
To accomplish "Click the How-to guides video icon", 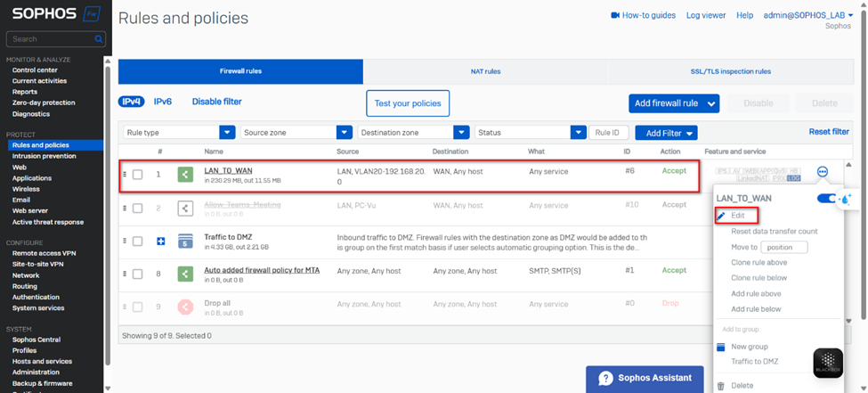I will click(614, 15).
